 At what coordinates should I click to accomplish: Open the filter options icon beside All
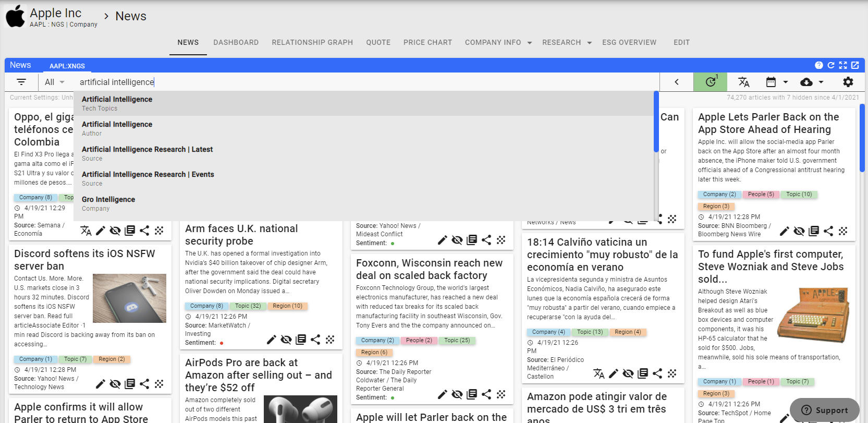click(x=21, y=82)
